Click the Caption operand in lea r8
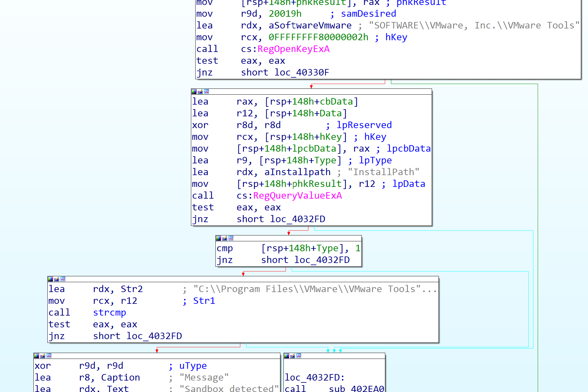This screenshot has width=588, height=392. [120, 378]
